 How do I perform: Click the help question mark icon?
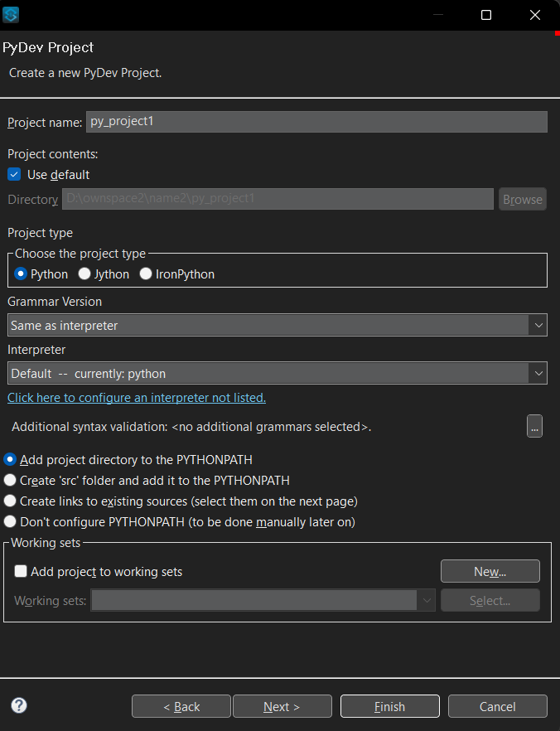(x=19, y=705)
